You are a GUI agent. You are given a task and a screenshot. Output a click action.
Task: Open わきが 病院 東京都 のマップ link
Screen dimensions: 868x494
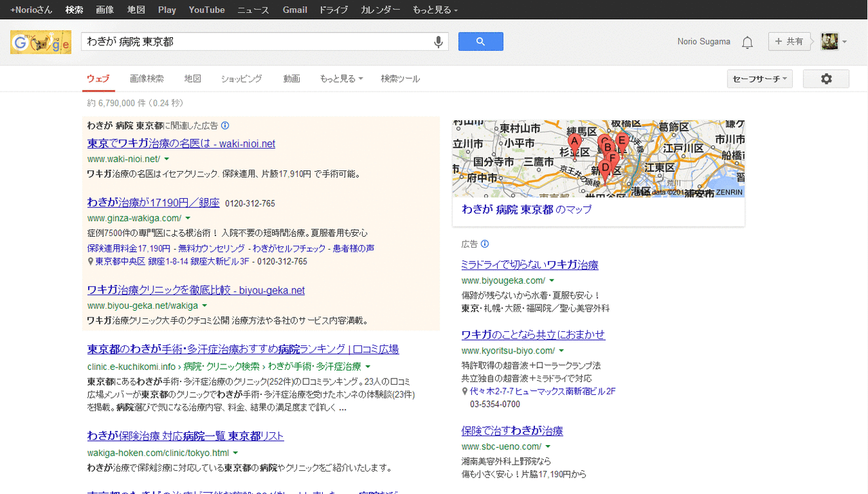point(527,210)
